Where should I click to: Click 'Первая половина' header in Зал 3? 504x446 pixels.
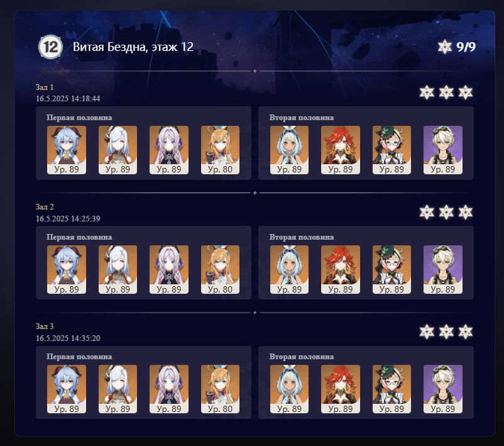pyautogui.click(x=79, y=357)
